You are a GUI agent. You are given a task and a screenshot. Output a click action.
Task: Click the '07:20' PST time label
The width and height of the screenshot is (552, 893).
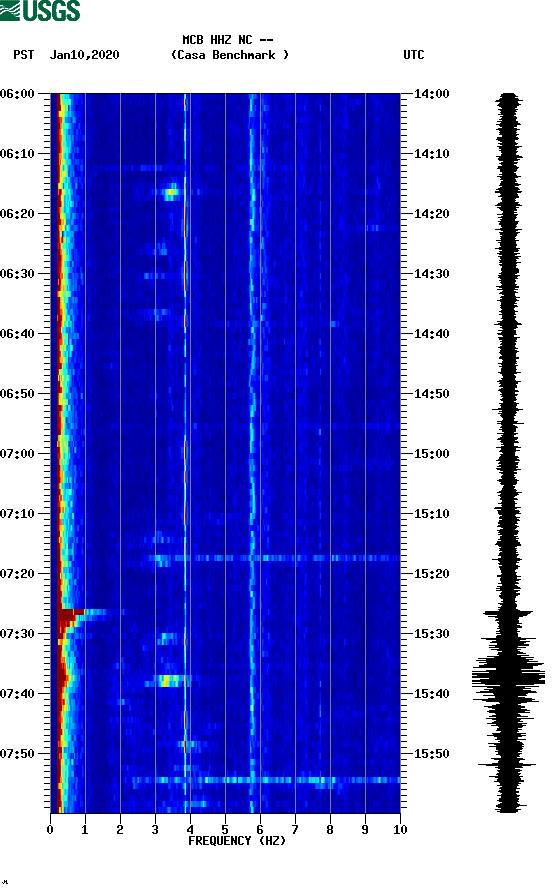click(x=17, y=574)
